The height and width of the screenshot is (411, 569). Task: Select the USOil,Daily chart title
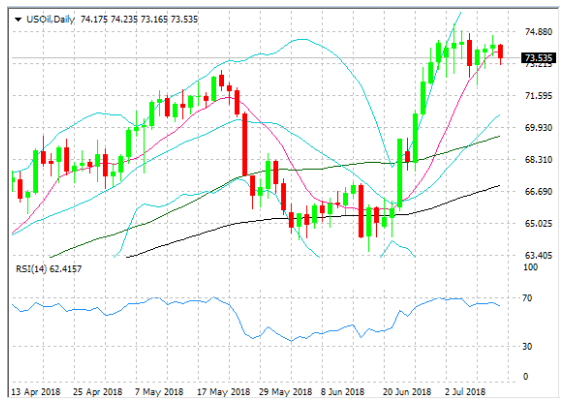[50, 19]
